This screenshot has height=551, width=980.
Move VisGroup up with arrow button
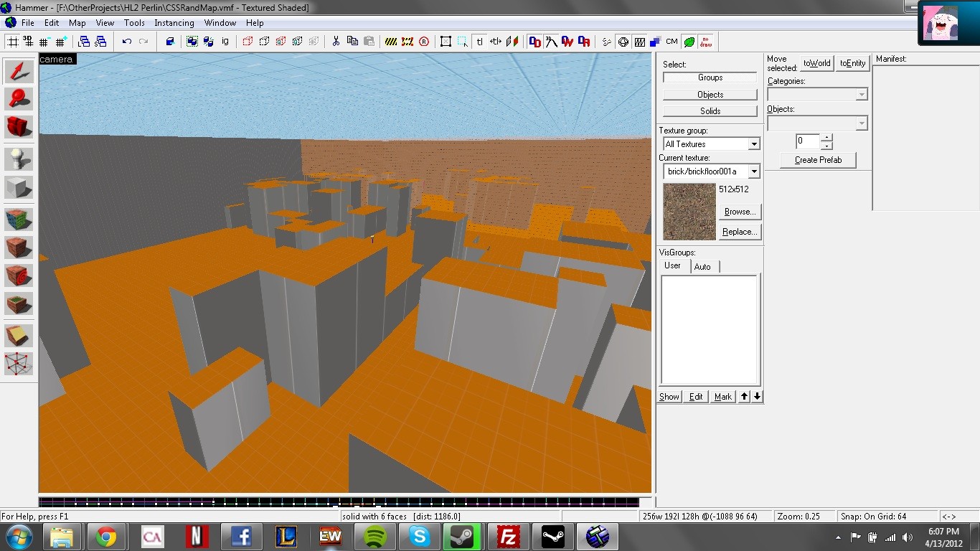coord(744,396)
